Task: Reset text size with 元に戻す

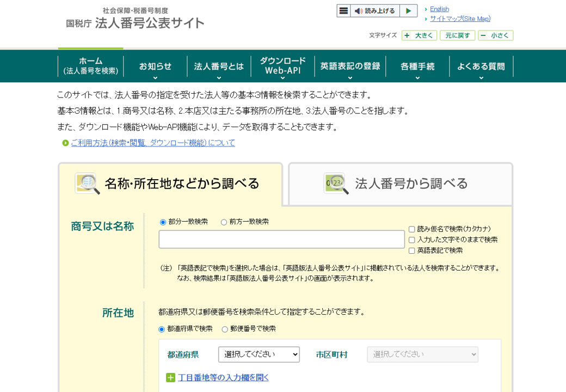Action: click(x=457, y=35)
